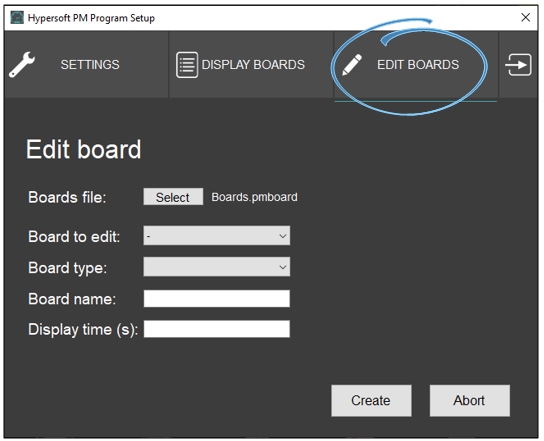Click the Hypersoft PM app icon in title bar
544x441 pixels.
pyautogui.click(x=17, y=17)
